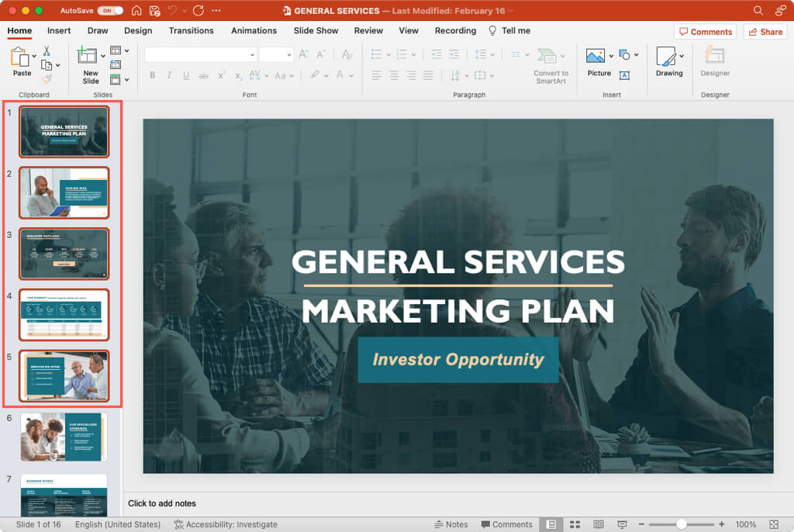
Task: Click the zoom slider handle
Action: tap(682, 525)
